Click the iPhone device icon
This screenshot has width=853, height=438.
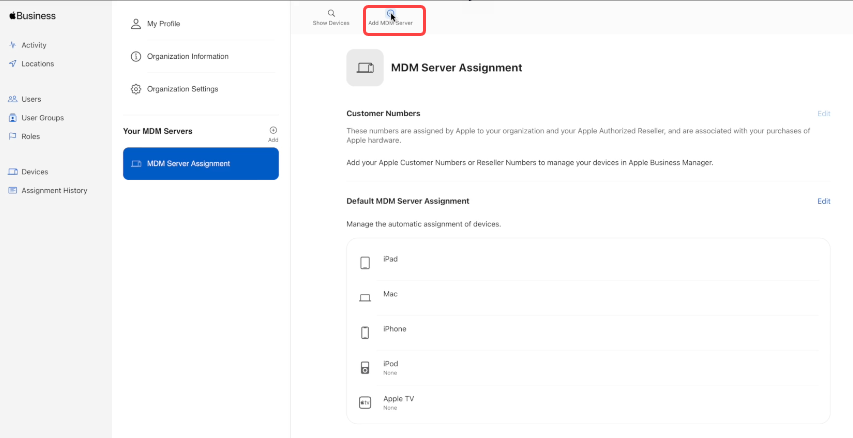(x=365, y=333)
